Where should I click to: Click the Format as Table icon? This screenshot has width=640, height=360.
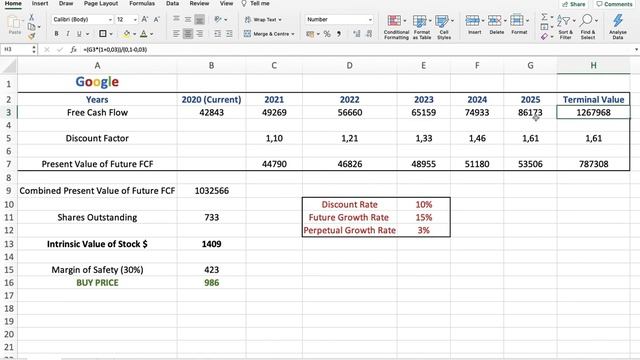(419, 21)
